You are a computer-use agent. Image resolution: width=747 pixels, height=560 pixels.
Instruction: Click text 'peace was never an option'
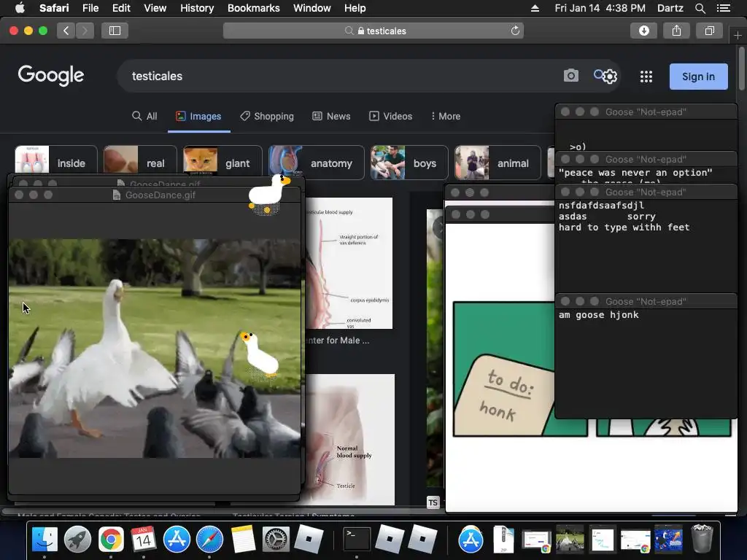point(635,173)
